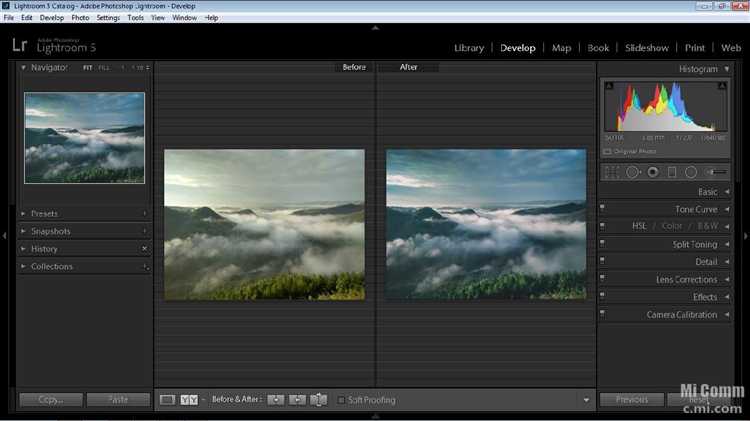750x421 pixels.
Task: Enable the Soft Proofing checkbox
Action: tap(341, 400)
